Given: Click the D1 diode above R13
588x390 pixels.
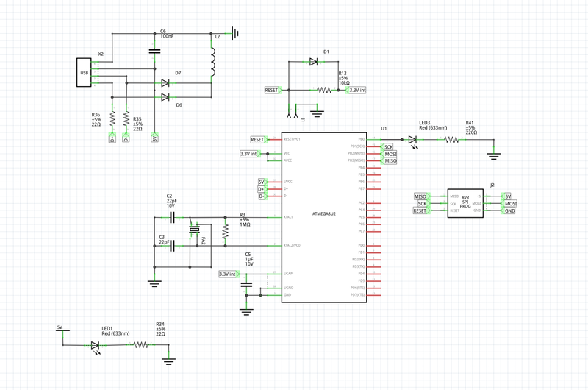Looking at the screenshot, I should coord(314,63).
